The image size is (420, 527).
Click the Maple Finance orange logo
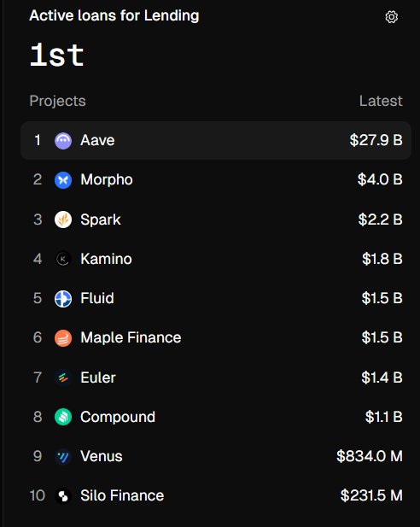tap(63, 337)
